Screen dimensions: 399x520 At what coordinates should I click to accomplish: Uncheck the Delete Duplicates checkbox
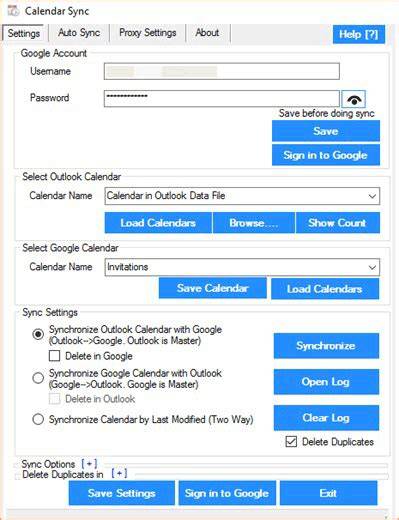[x=291, y=442]
